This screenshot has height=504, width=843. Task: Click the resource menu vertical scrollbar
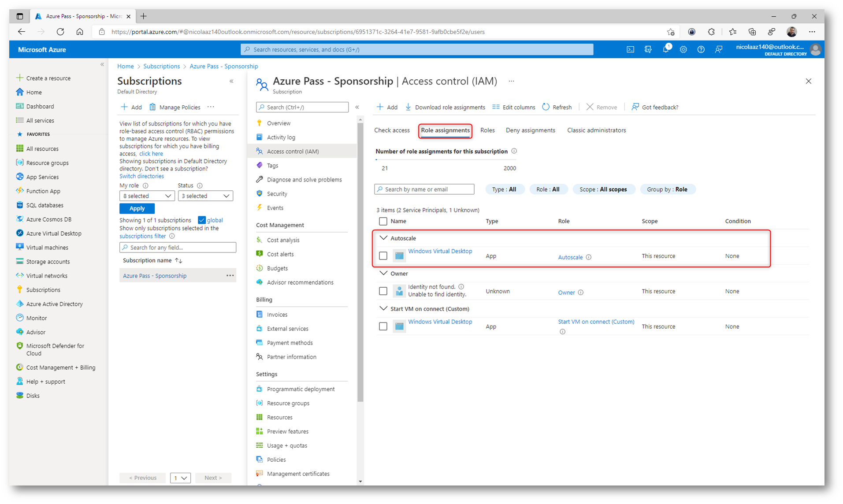(360, 263)
